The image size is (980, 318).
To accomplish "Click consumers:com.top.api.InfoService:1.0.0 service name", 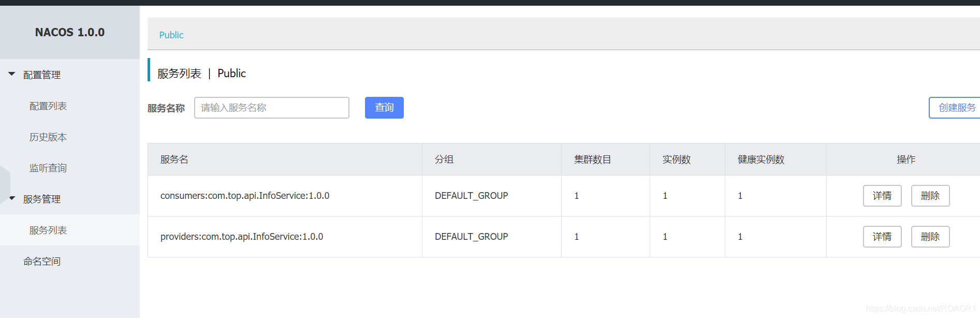I will [x=245, y=196].
